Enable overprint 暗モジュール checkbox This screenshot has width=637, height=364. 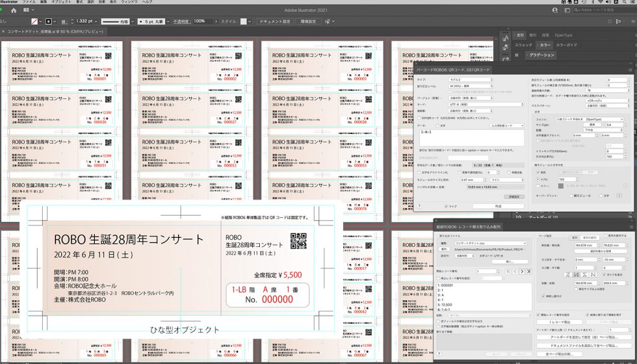pyautogui.click(x=571, y=196)
